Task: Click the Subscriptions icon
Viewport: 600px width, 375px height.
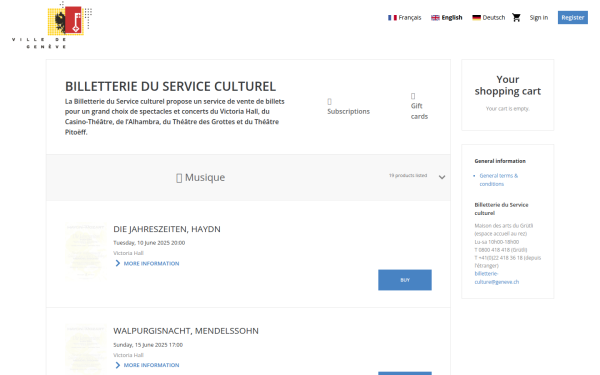Action: tap(329, 101)
